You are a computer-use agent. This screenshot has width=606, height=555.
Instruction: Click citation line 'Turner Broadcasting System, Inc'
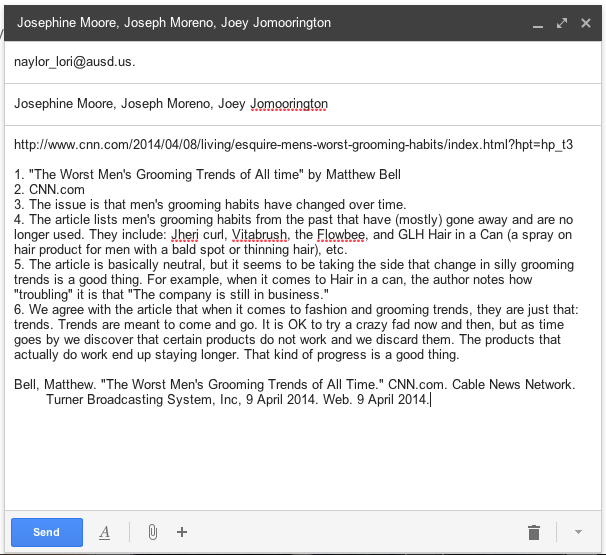tap(238, 399)
